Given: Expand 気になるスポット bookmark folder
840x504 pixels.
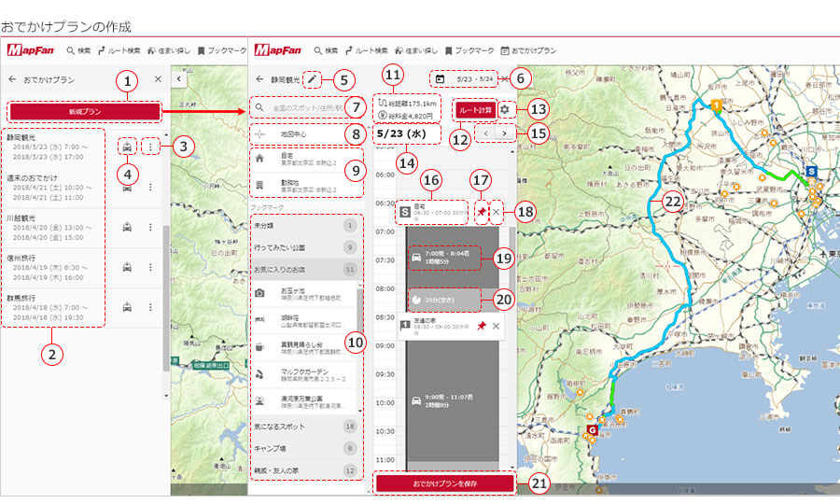Looking at the screenshot, I should 305,427.
